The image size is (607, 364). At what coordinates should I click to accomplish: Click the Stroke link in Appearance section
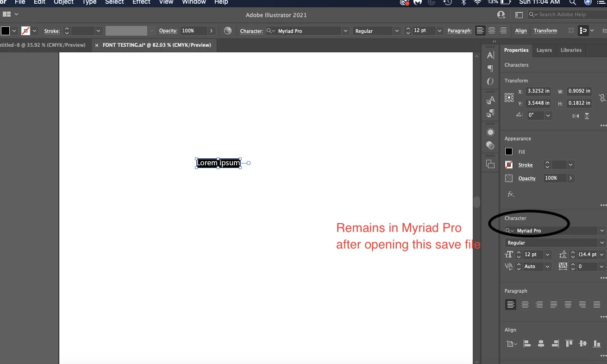[526, 165]
